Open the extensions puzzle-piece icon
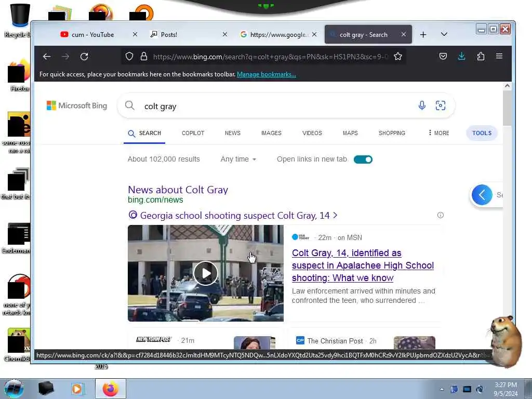This screenshot has height=399, width=532. [481, 56]
